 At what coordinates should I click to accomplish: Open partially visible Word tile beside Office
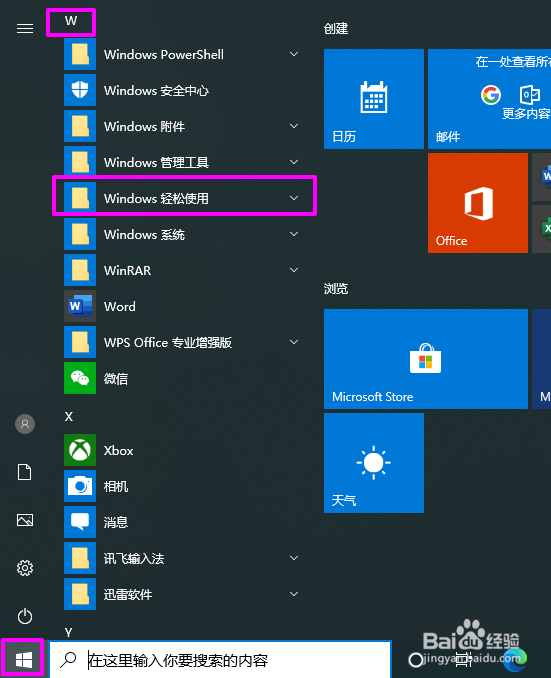541,177
